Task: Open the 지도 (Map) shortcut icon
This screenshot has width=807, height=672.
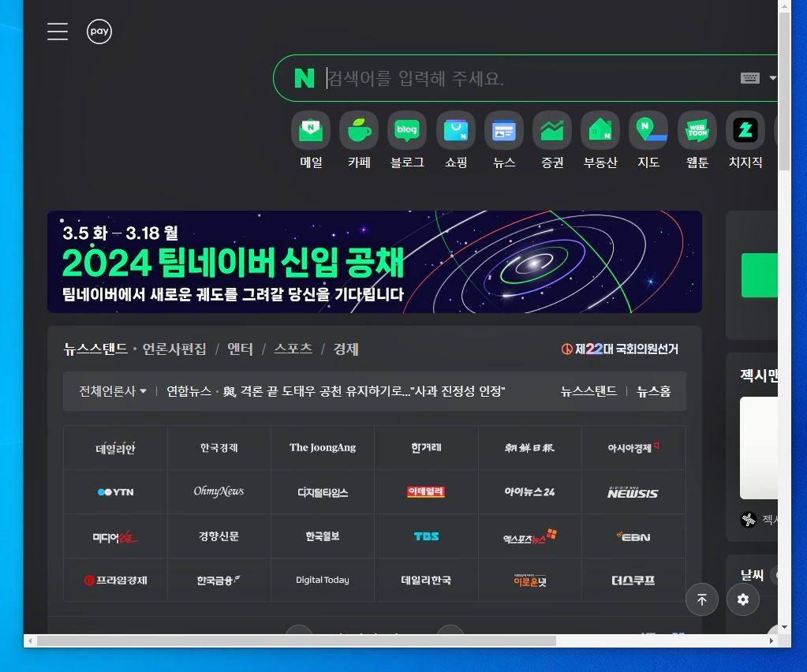Action: click(648, 130)
